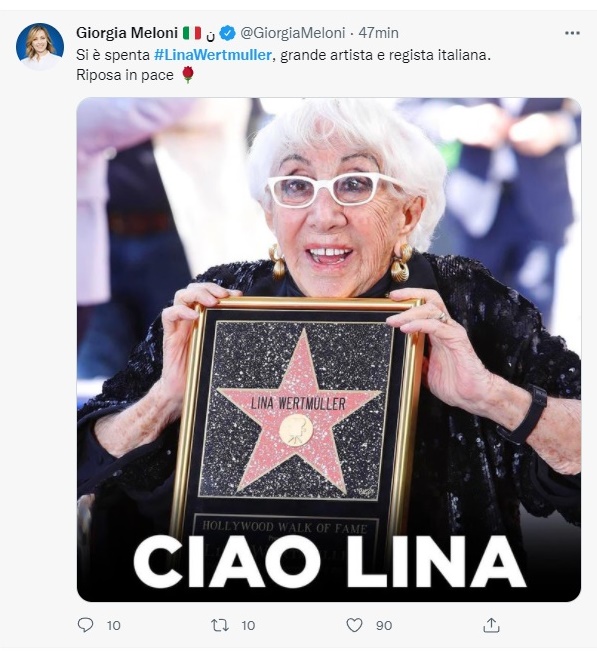Open the three-dot more options menu

[572, 33]
